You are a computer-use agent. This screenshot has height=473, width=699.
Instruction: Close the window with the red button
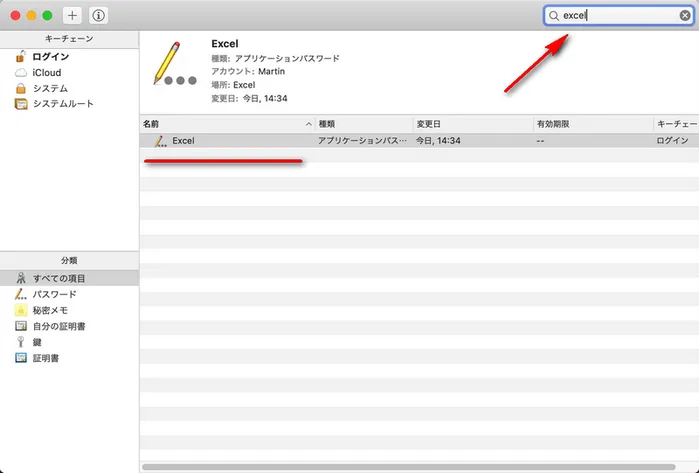click(x=15, y=16)
